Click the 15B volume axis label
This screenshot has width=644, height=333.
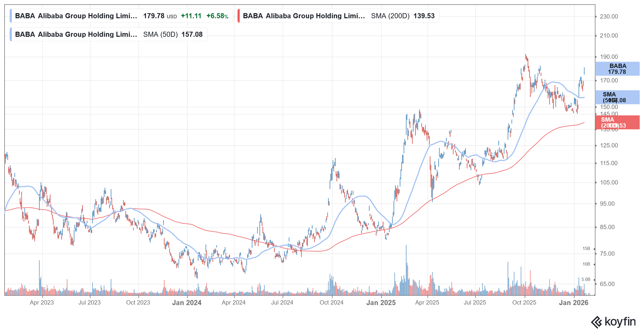pyautogui.click(x=586, y=249)
